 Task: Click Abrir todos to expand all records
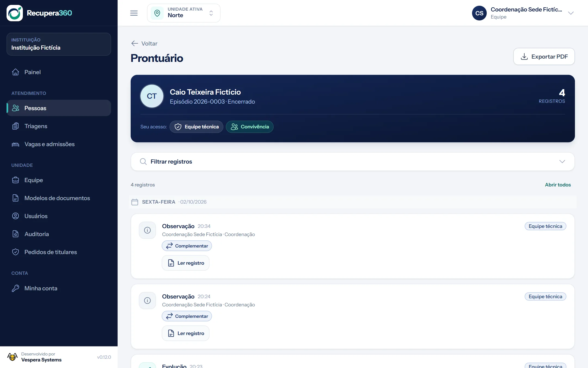558,185
